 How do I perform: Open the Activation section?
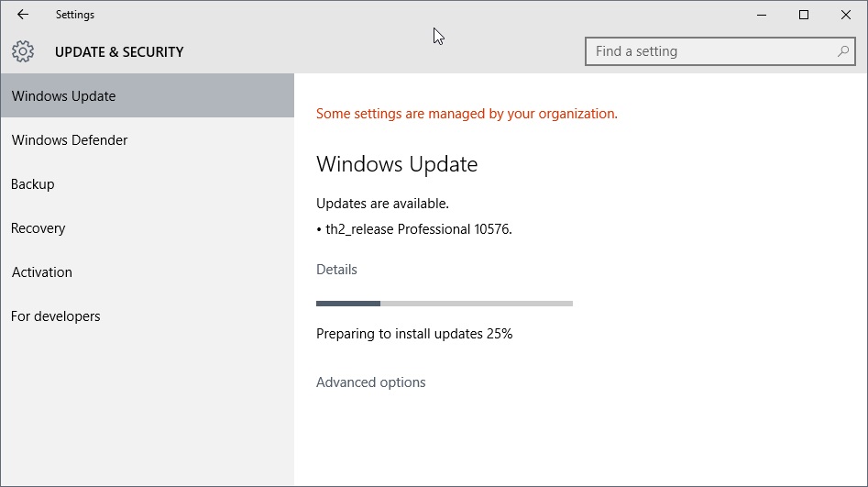click(x=148, y=272)
